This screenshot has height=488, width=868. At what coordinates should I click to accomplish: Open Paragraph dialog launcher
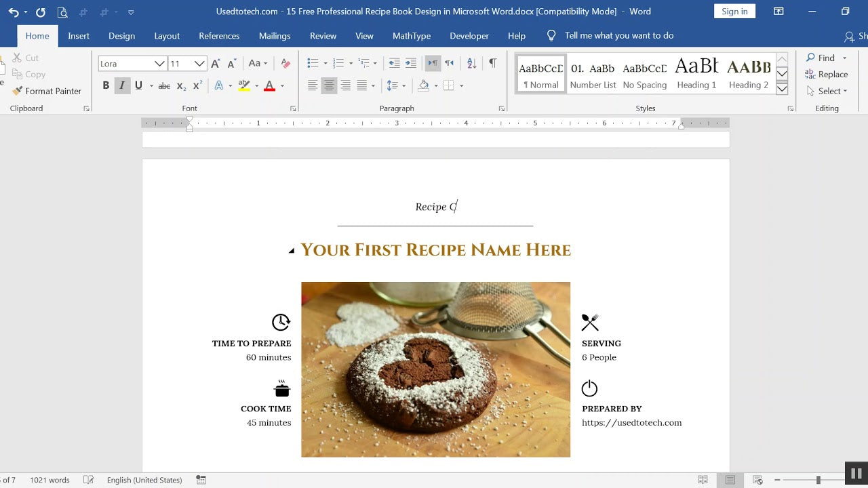pyautogui.click(x=501, y=108)
